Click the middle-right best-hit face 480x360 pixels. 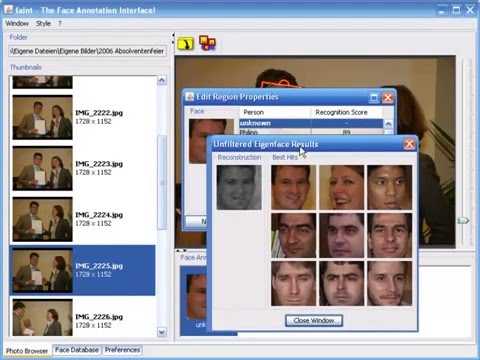pyautogui.click(x=390, y=235)
